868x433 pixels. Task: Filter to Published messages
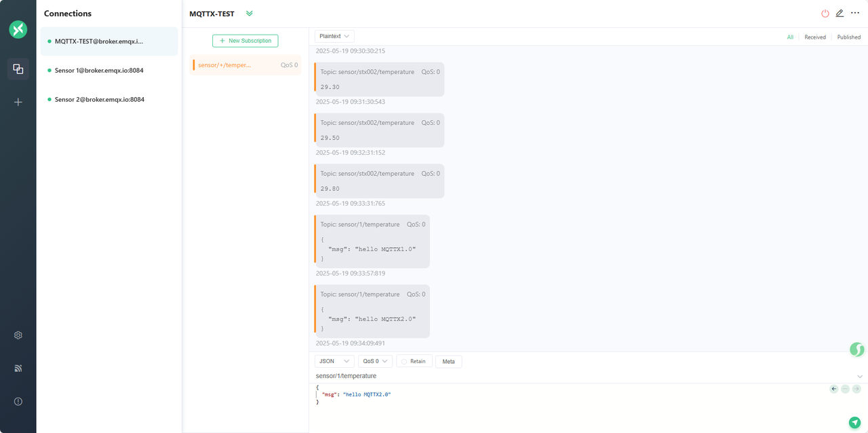(848, 37)
